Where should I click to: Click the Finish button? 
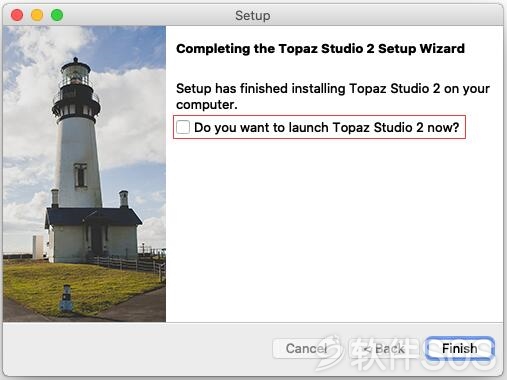coord(460,348)
